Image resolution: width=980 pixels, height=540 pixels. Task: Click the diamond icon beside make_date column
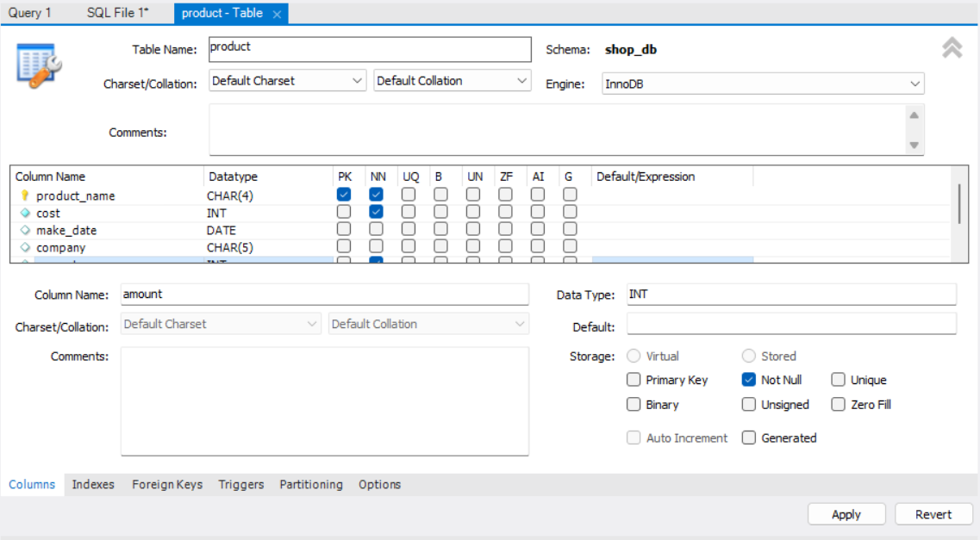tap(25, 230)
